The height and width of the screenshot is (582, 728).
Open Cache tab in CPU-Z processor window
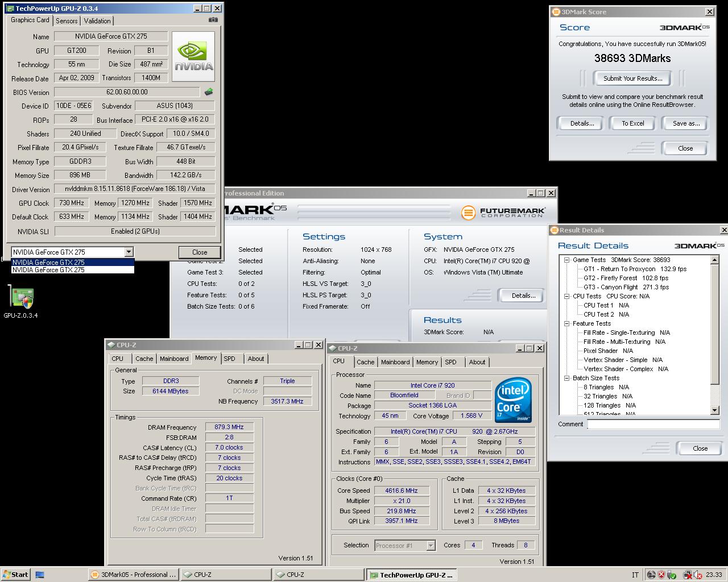point(366,362)
